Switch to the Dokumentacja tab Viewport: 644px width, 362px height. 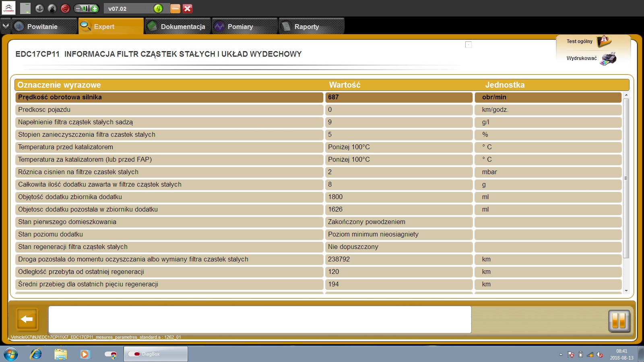coord(178,27)
